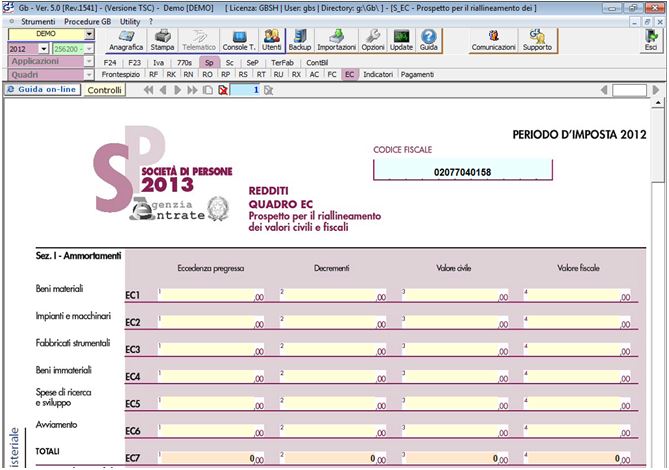The height and width of the screenshot is (470, 669).
Task: Open the Guida help icon
Action: (429, 41)
